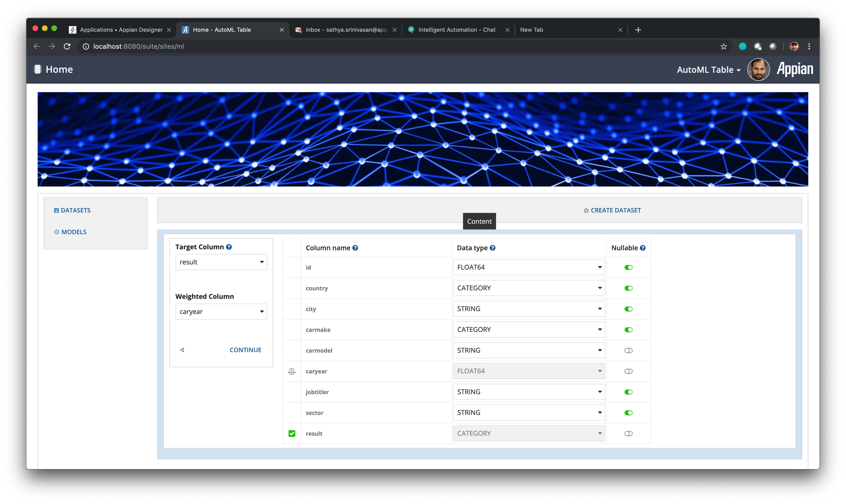This screenshot has height=504, width=846.
Task: Open Weighted Column dropdown showing caryear
Action: tap(221, 312)
